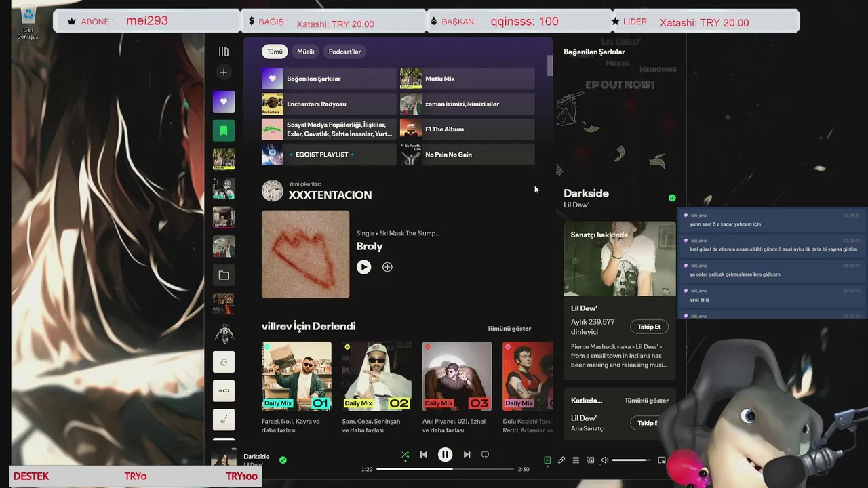Skip to the previous track
868x488 pixels.
[424, 455]
